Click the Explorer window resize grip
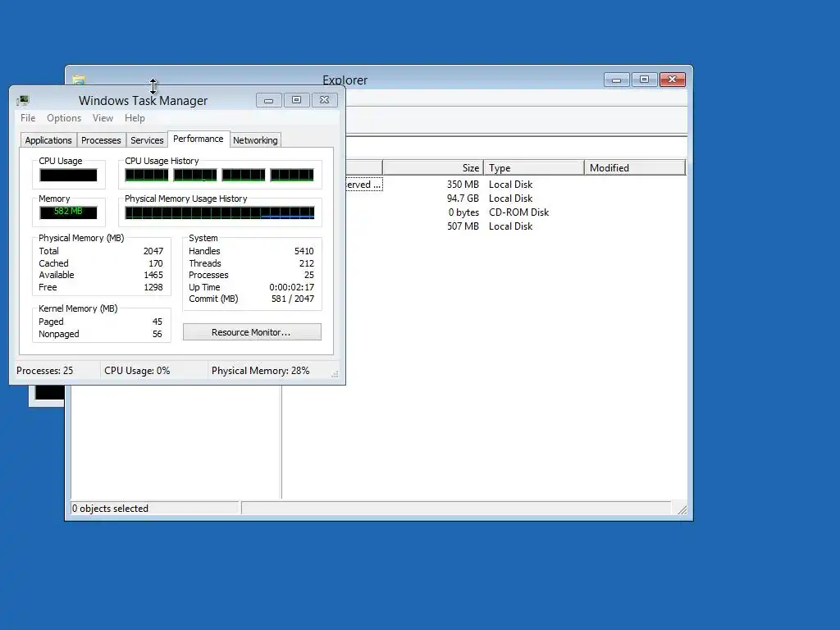 click(x=682, y=509)
